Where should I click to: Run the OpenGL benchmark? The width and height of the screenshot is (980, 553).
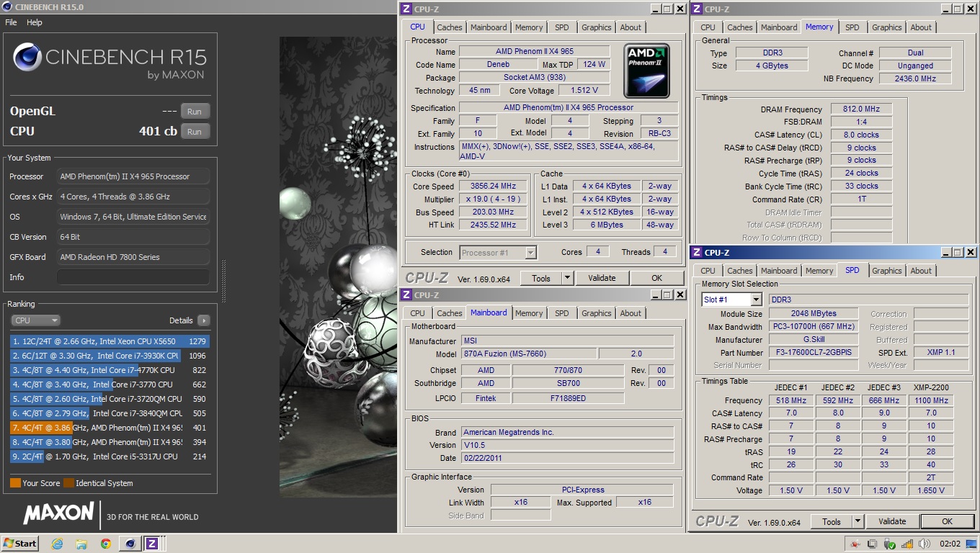pyautogui.click(x=195, y=112)
